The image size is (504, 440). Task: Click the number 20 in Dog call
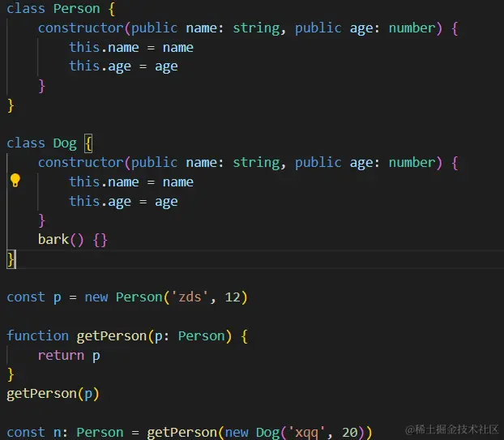[x=350, y=433]
